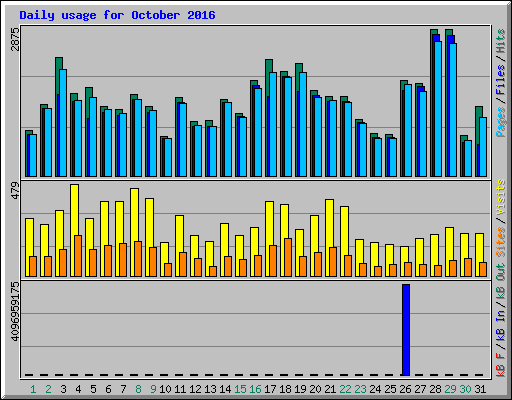Click day label 1 on the x-axis
The height and width of the screenshot is (400, 512).
(33, 389)
